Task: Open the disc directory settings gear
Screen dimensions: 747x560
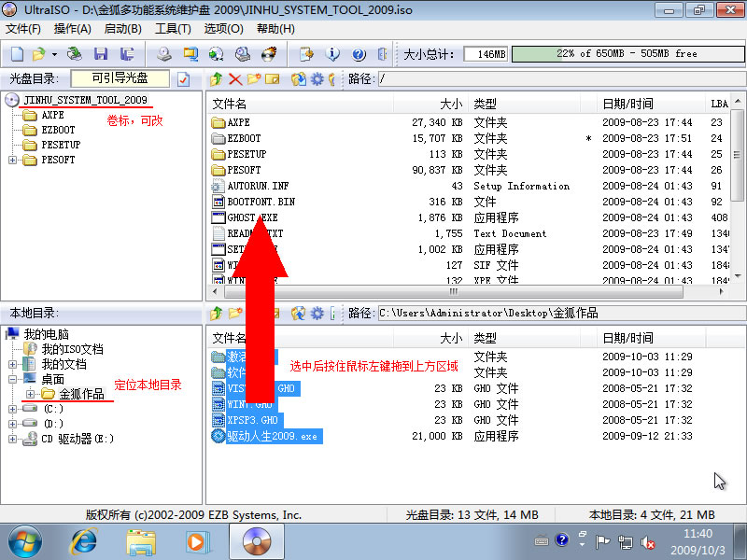Action: tap(317, 81)
